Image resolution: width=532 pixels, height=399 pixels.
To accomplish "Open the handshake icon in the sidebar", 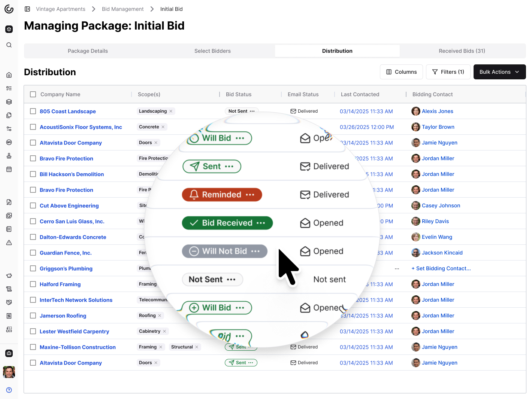I will tap(9, 302).
